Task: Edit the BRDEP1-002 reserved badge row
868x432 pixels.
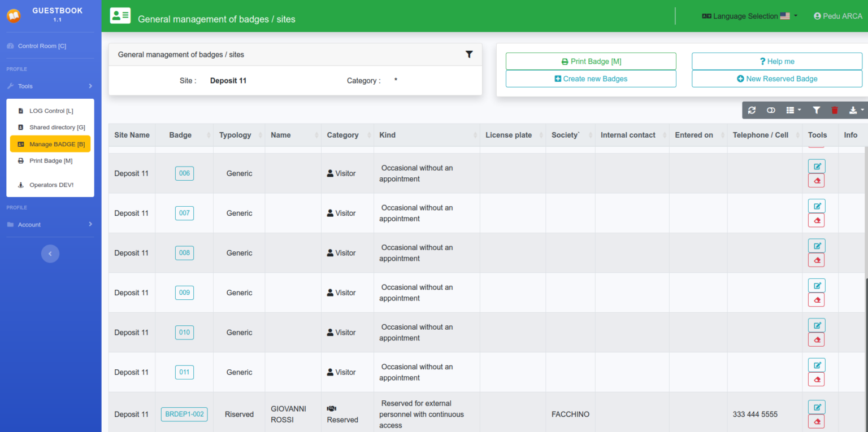Action: 816,407
